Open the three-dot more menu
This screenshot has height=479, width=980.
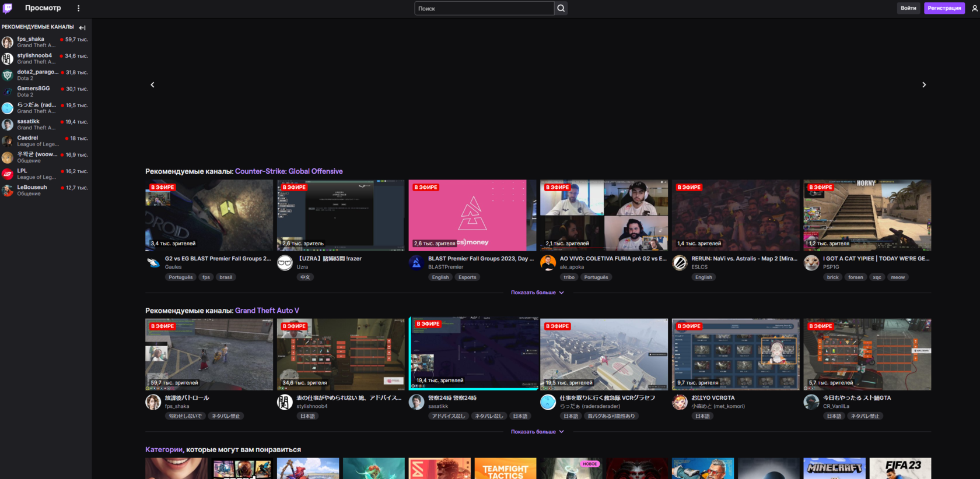[79, 8]
